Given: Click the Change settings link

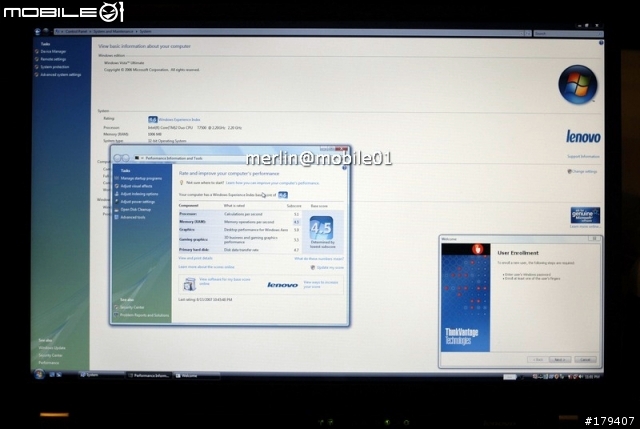Looking at the screenshot, I should coord(584,171).
